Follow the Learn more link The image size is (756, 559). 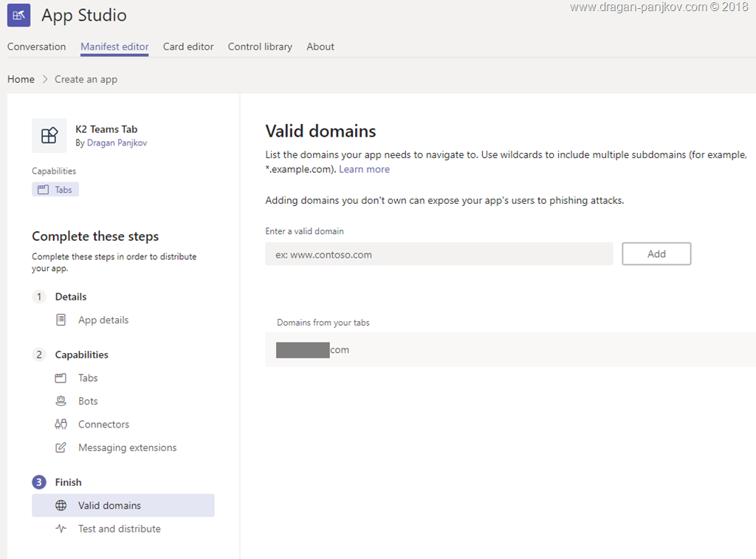pos(364,169)
